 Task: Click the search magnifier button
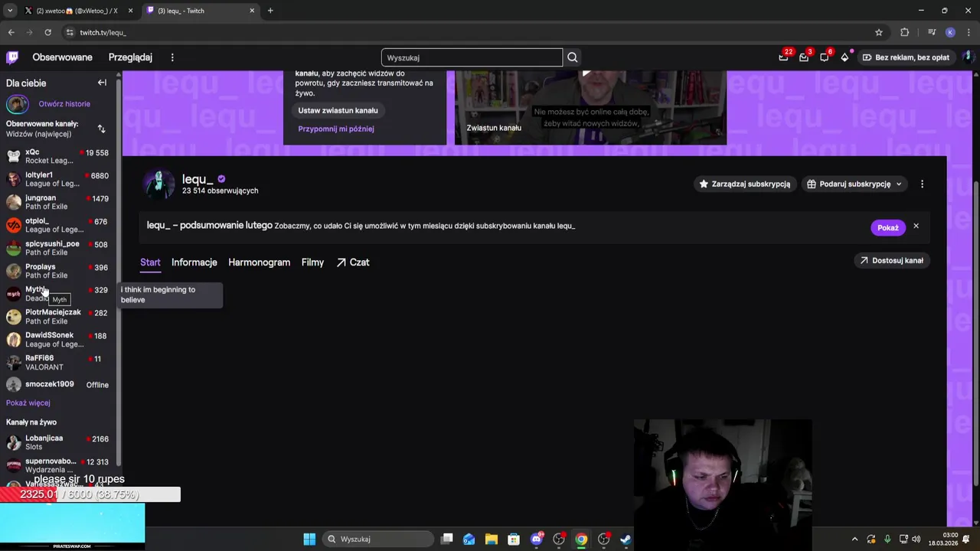point(572,57)
